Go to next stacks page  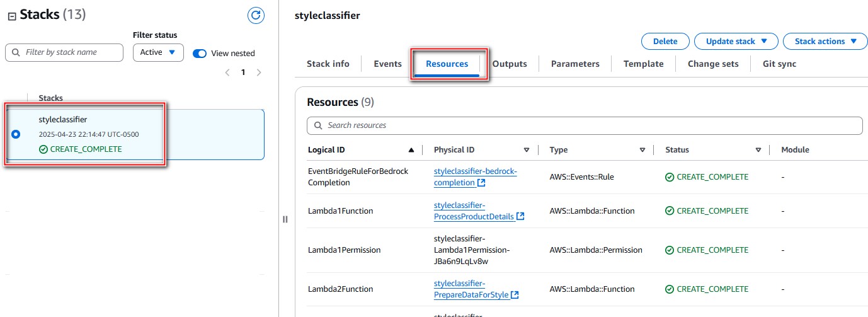click(258, 72)
